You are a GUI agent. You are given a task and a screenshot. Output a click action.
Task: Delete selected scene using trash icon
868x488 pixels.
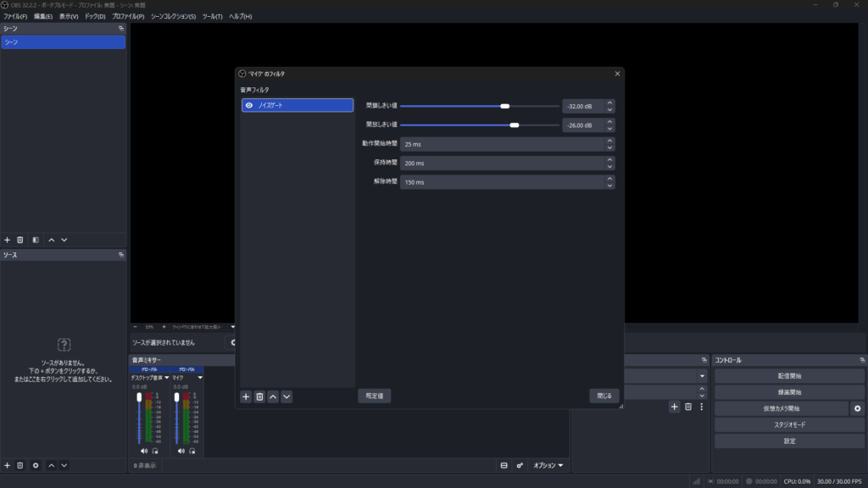(20, 240)
